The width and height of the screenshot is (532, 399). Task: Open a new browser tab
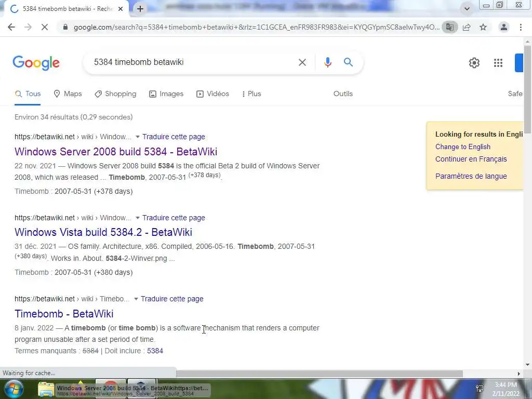pyautogui.click(x=140, y=9)
